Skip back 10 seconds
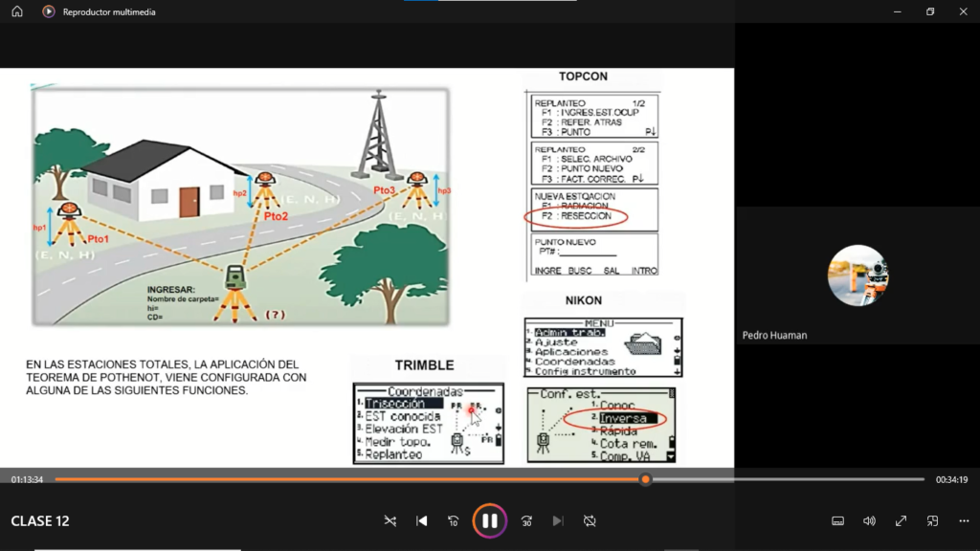 454,520
